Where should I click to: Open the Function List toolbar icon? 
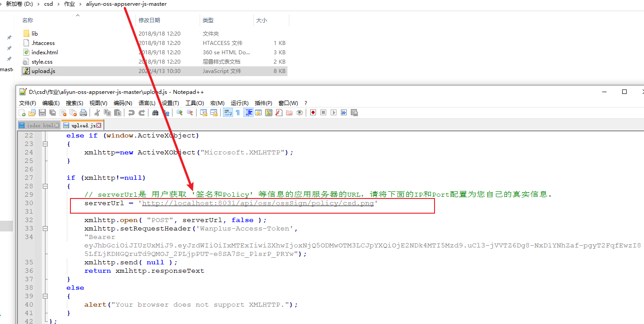(279, 113)
